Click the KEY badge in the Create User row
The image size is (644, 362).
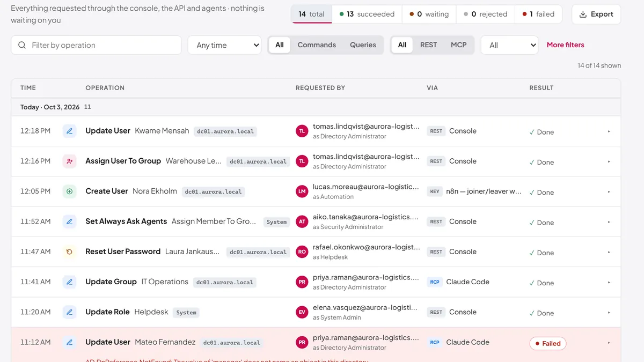pyautogui.click(x=435, y=191)
